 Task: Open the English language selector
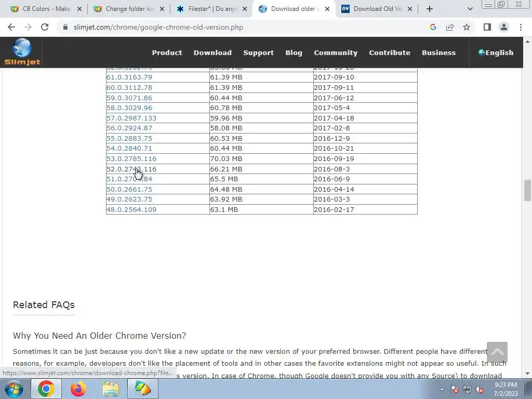tap(496, 52)
